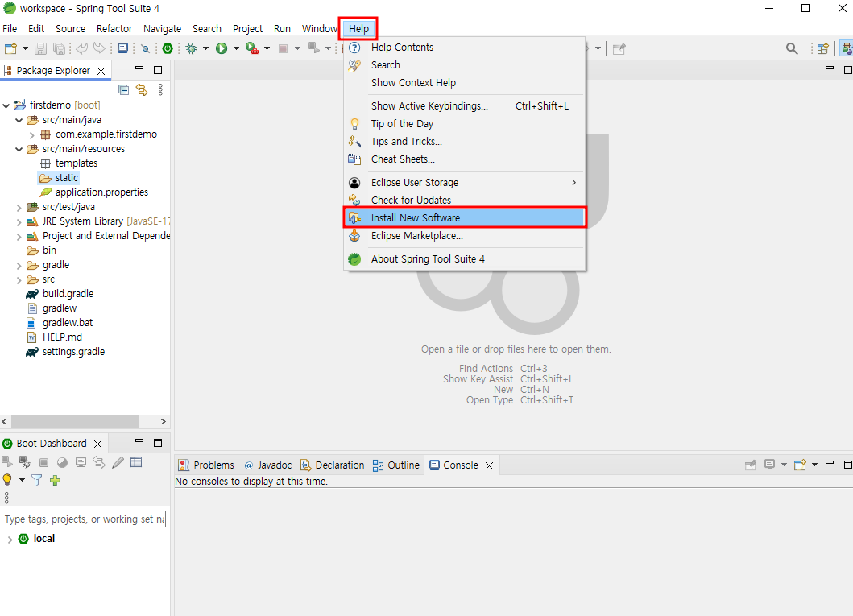The height and width of the screenshot is (616, 853).
Task: Open the New wizard dropdown arrow
Action: [25, 48]
